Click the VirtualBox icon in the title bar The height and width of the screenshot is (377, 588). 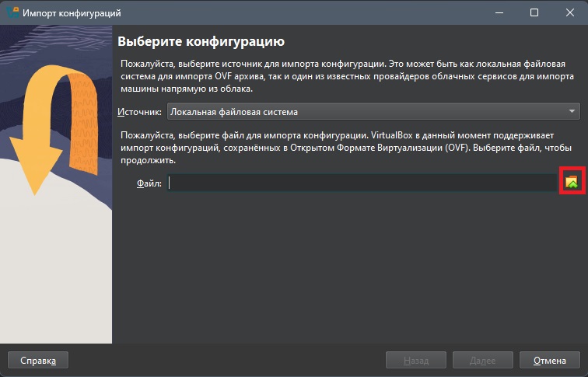tap(12, 13)
